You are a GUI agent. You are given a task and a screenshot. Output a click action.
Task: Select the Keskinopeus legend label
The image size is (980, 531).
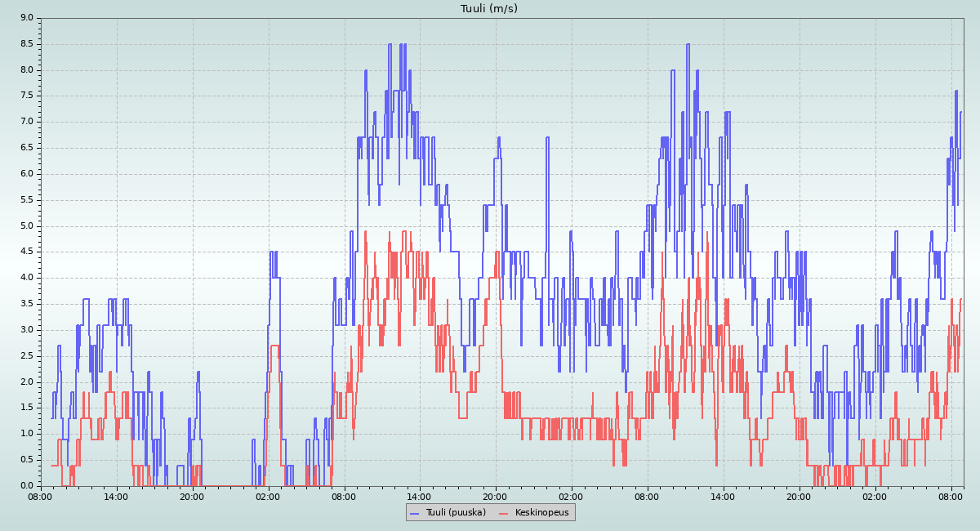click(542, 512)
